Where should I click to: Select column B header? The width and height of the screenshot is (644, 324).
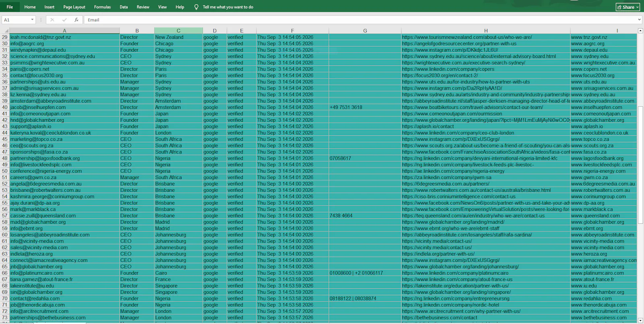137,31
